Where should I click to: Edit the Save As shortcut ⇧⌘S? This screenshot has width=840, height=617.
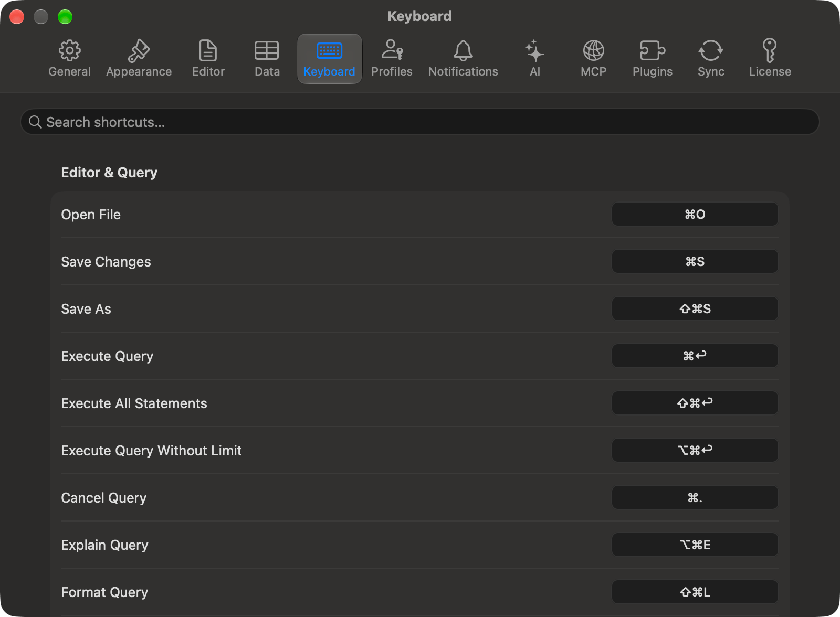point(695,309)
